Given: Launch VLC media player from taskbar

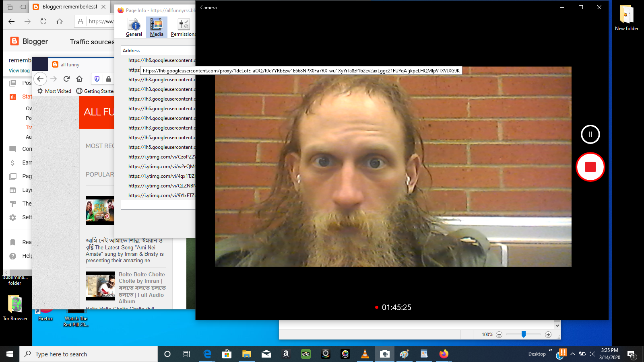Looking at the screenshot, I should (x=365, y=354).
